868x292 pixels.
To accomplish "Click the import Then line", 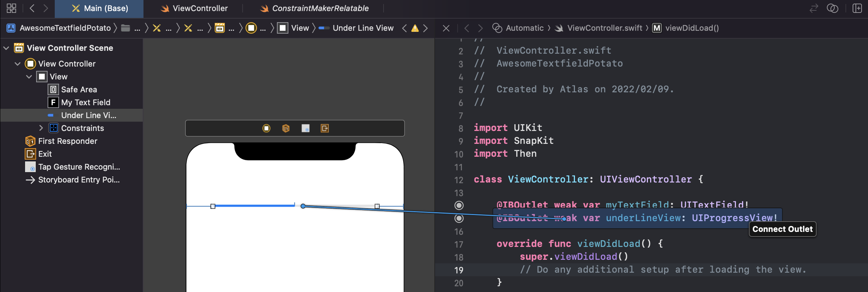I will 505,154.
